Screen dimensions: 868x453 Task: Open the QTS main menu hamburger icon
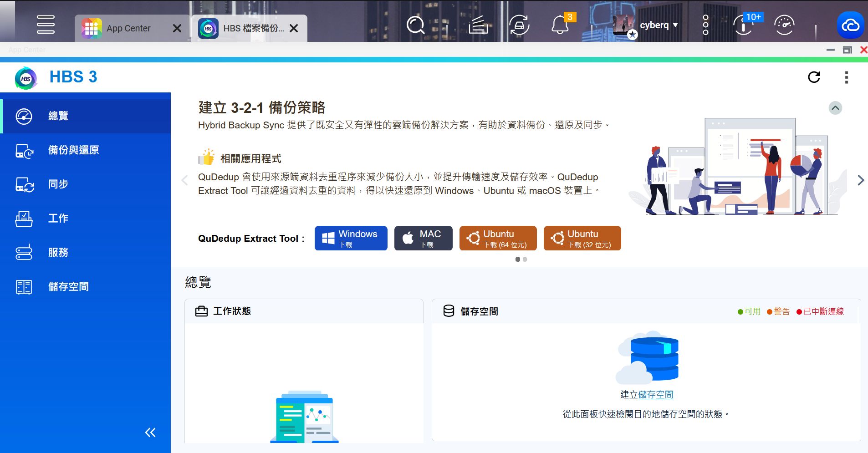click(x=46, y=25)
